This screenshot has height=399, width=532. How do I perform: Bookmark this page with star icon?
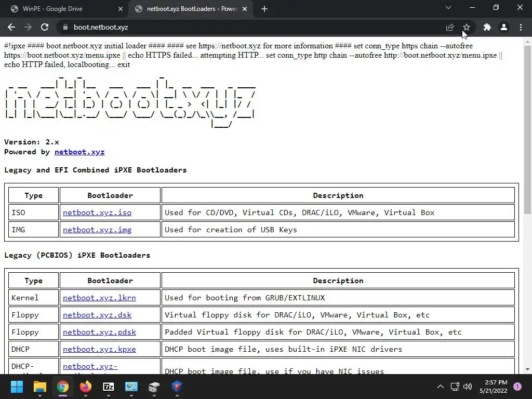pos(467,27)
